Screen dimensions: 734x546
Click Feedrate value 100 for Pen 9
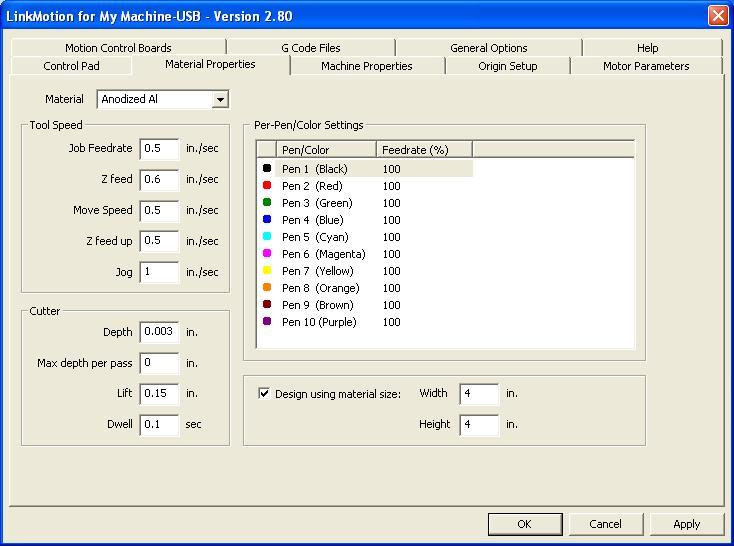click(x=391, y=305)
